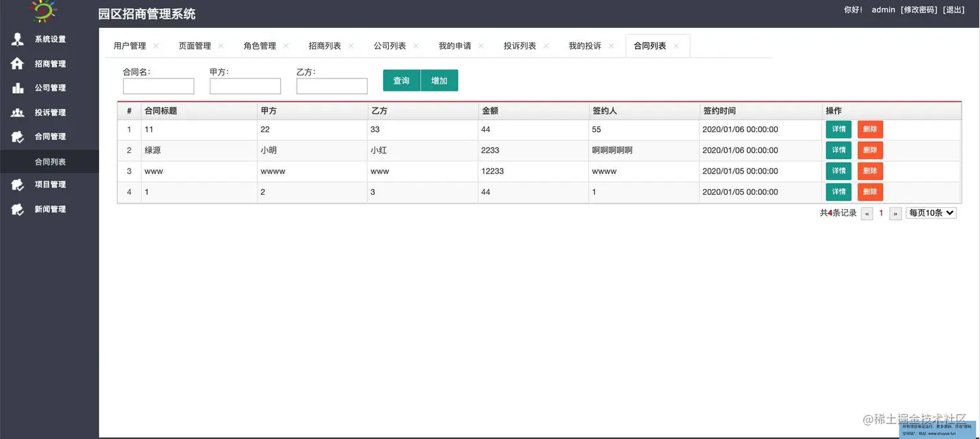Open the 每页10条 page size dropdown
980x439 pixels.
[931, 212]
